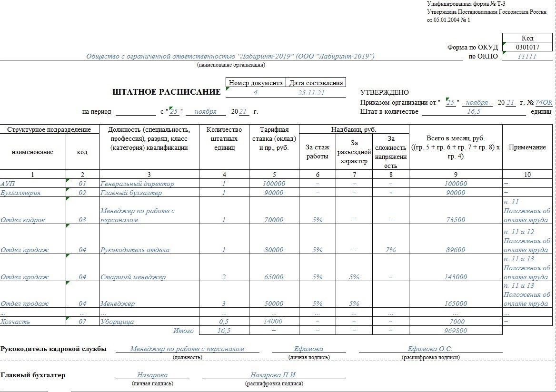Select the order number cell 74ОК
Screen dimensions: 556x392
[544, 102]
